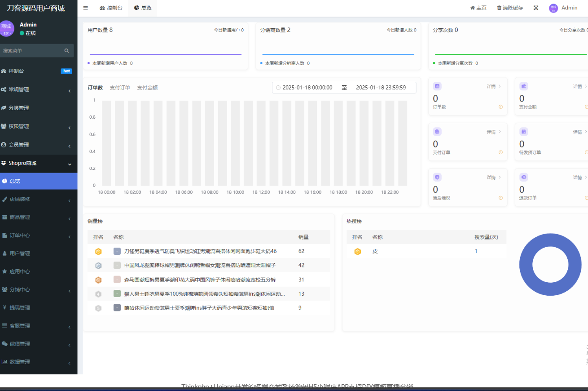
Task: Click the Admin avatar in top bar
Action: pos(553,8)
